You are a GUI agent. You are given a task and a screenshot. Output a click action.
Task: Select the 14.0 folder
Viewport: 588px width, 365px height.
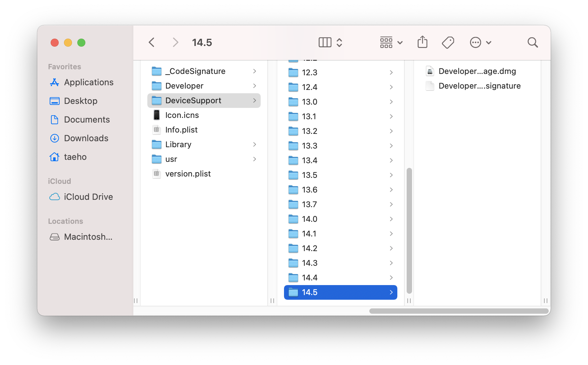[x=341, y=219]
